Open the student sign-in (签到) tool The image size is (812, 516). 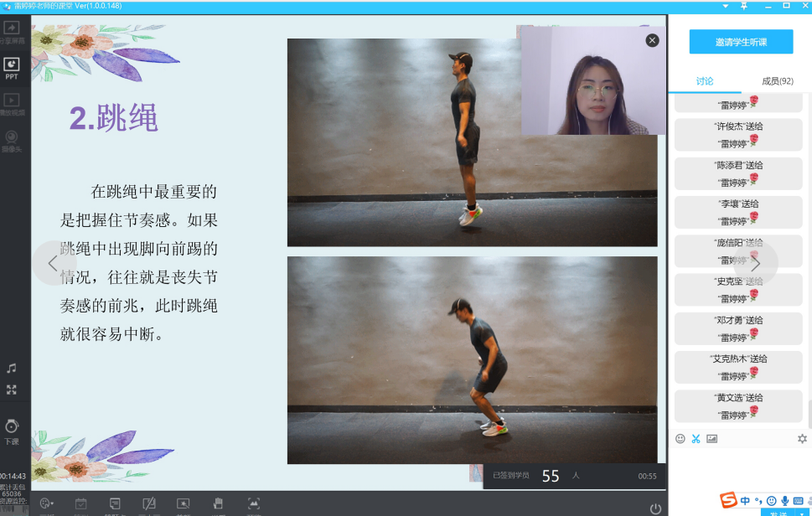point(80,503)
